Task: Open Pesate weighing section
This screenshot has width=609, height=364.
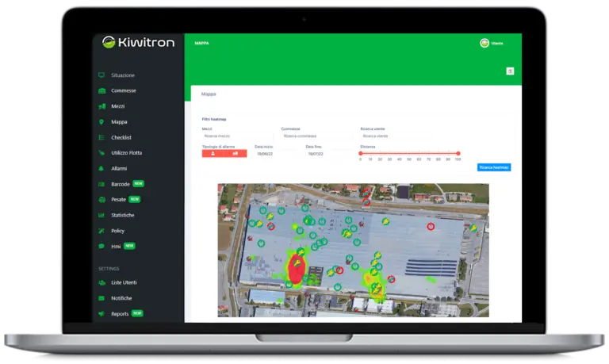Action: coord(119,199)
